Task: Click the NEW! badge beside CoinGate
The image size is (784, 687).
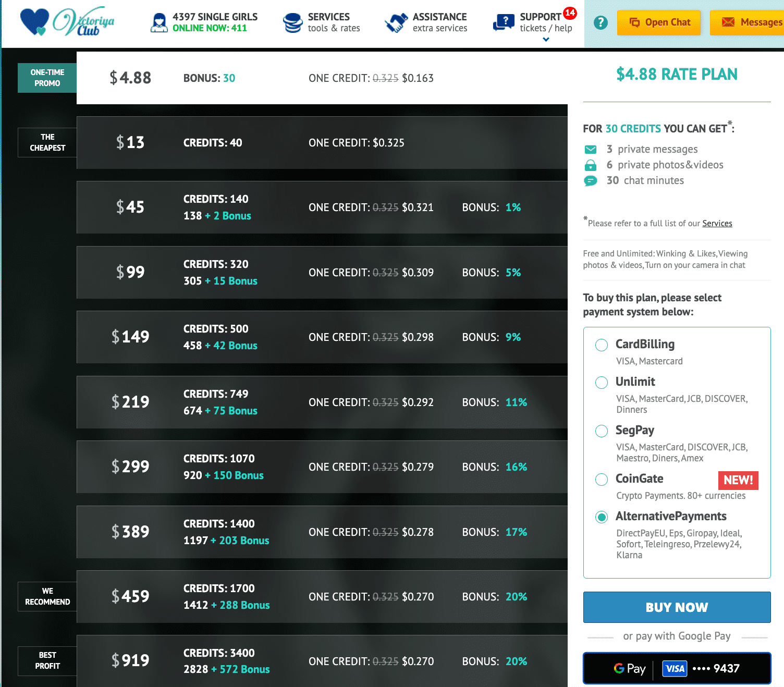Action: tap(738, 480)
